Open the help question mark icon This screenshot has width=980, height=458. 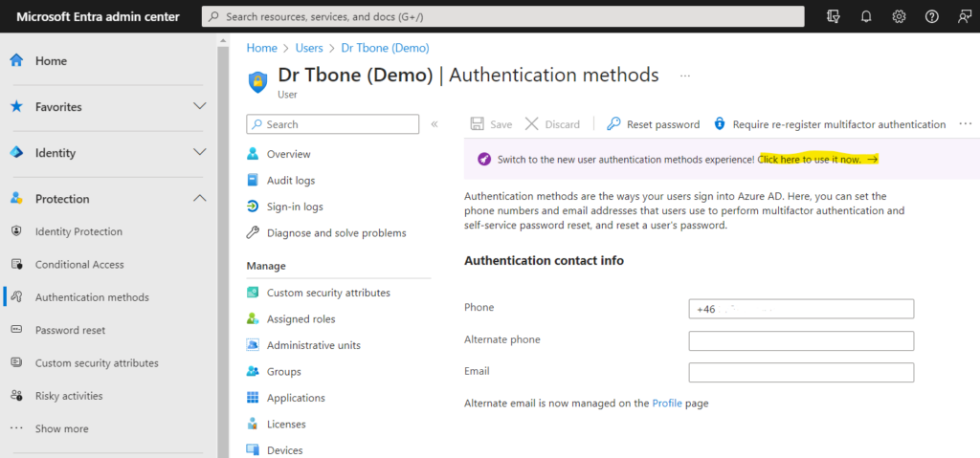(x=932, y=17)
